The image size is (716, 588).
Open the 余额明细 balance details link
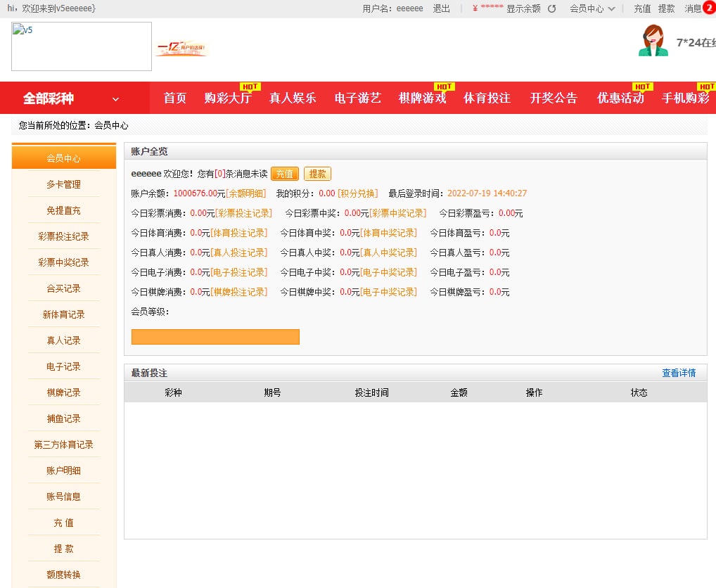(x=245, y=193)
